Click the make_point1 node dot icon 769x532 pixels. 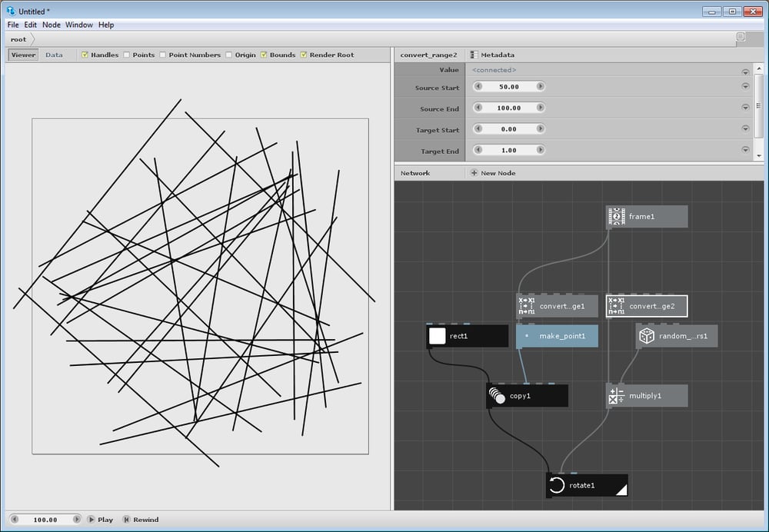tap(527, 336)
